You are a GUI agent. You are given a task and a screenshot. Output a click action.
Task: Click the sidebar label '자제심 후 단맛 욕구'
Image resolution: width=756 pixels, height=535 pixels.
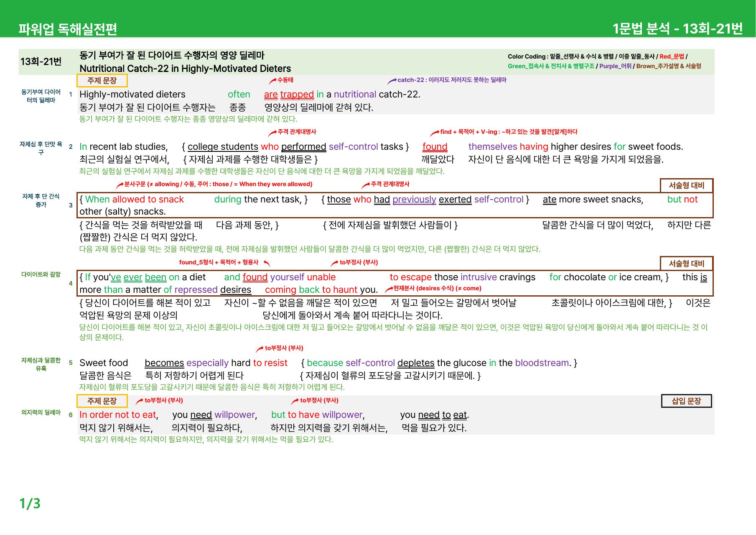[41, 148]
